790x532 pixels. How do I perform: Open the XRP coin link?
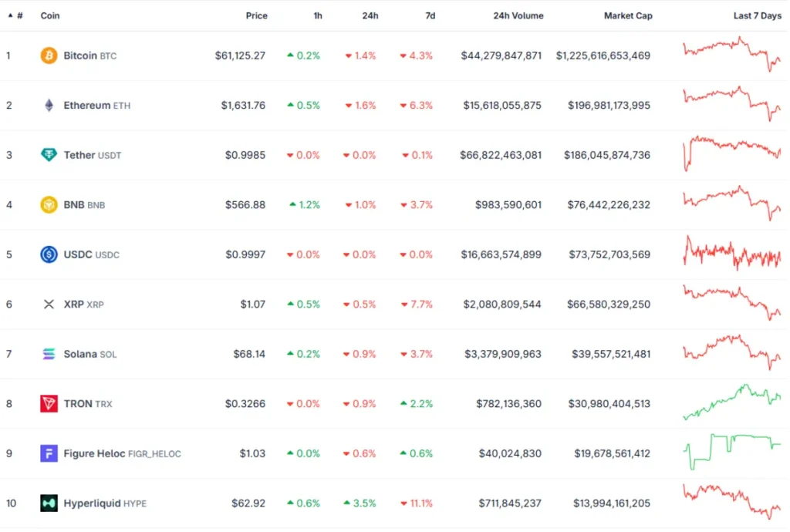[83, 305]
